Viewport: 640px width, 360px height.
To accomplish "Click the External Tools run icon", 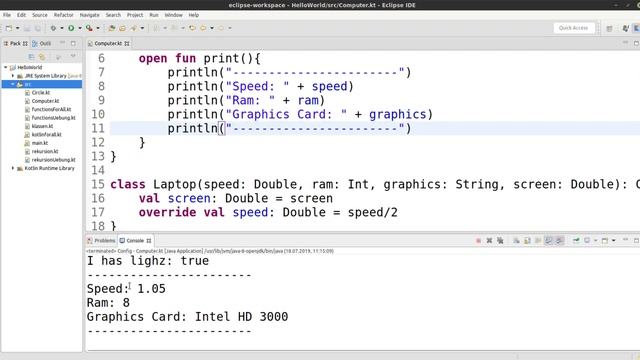I will click(x=89, y=28).
